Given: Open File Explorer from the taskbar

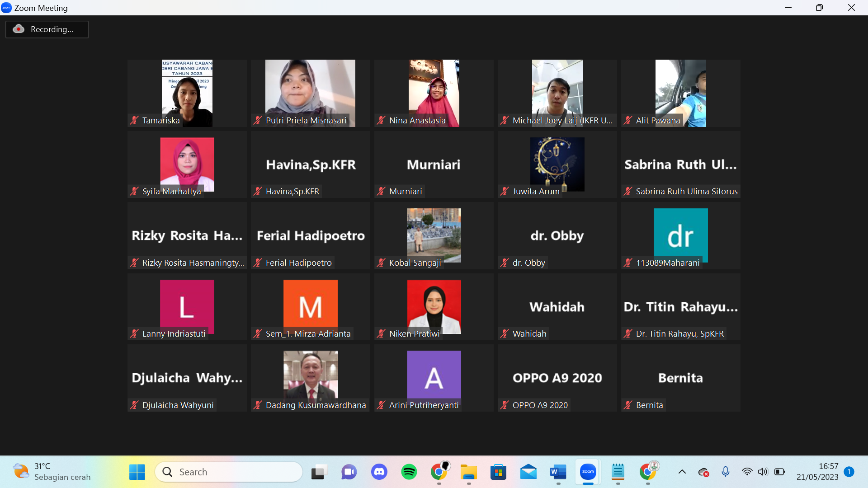Looking at the screenshot, I should 469,472.
